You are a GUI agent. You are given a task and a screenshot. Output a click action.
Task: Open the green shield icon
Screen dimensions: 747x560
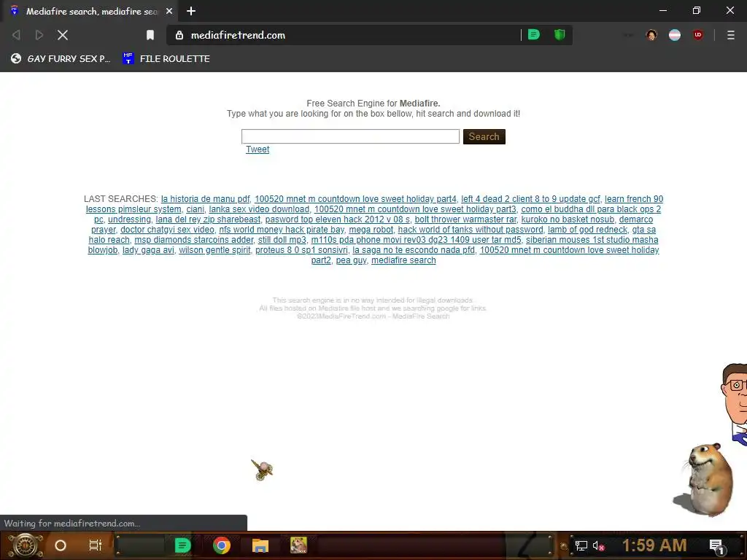click(x=560, y=35)
